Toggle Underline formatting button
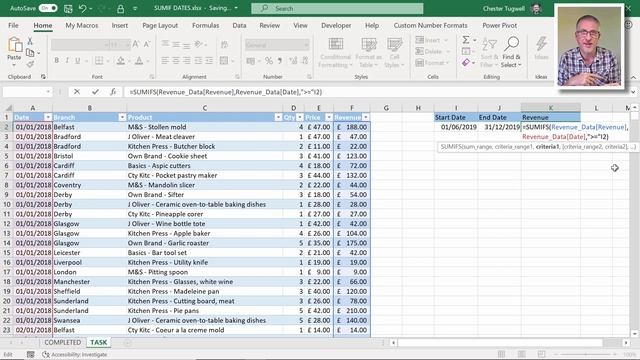 [x=78, y=61]
